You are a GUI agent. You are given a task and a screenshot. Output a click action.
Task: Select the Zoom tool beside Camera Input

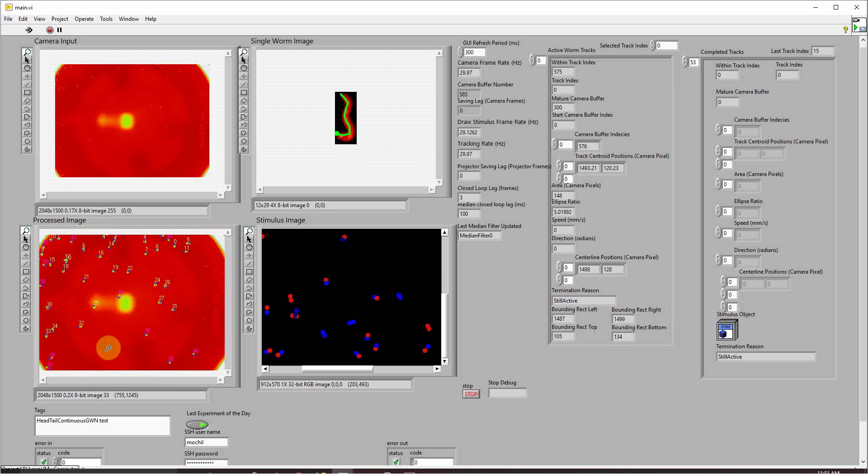27,52
